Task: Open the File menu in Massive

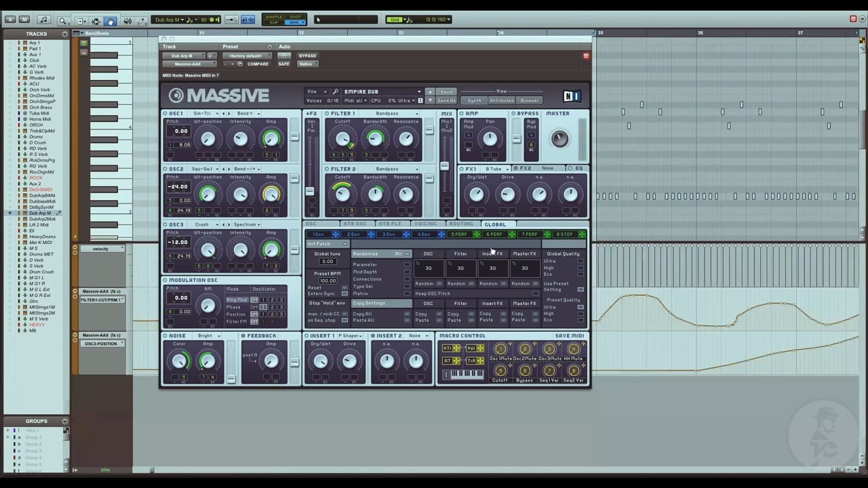Action: pyautogui.click(x=315, y=91)
